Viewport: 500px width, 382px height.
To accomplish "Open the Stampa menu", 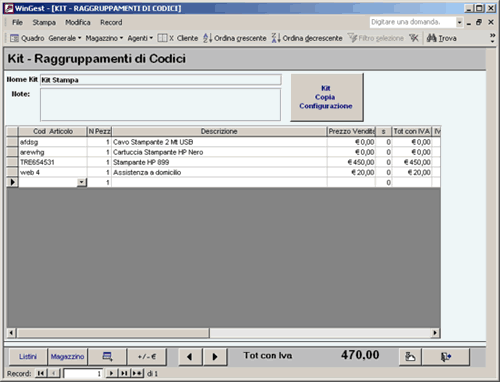I will coord(44,22).
